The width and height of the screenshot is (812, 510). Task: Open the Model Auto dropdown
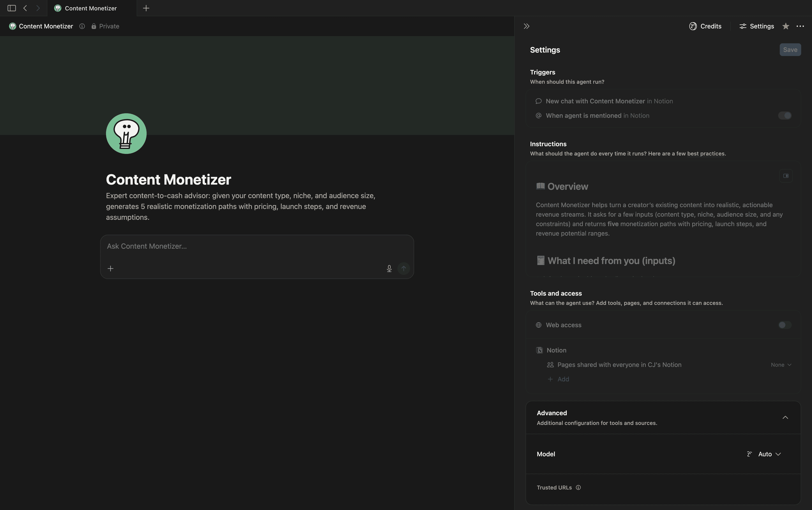(764, 454)
